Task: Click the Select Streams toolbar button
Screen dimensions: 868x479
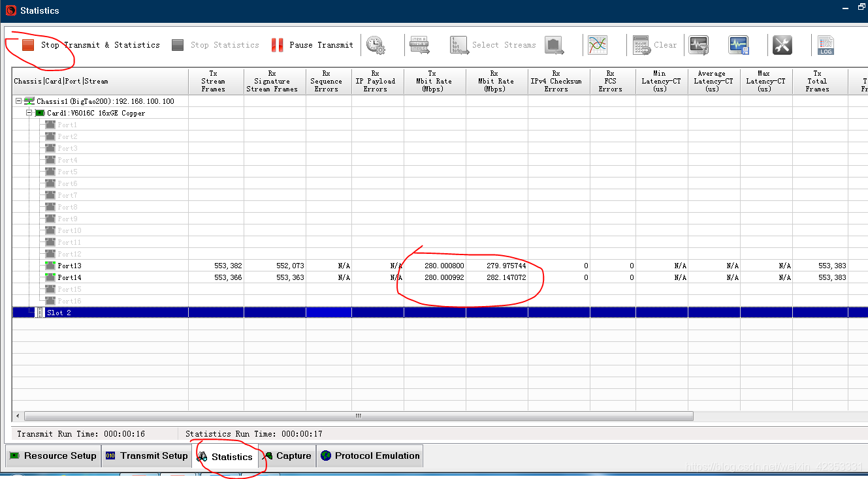Action: point(493,45)
